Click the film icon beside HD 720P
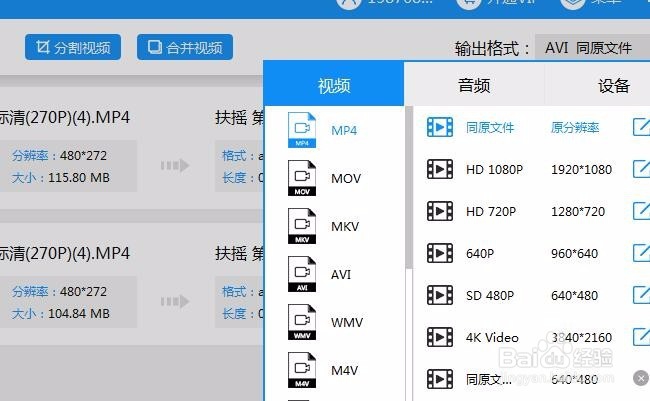The image size is (650, 401). click(x=440, y=211)
